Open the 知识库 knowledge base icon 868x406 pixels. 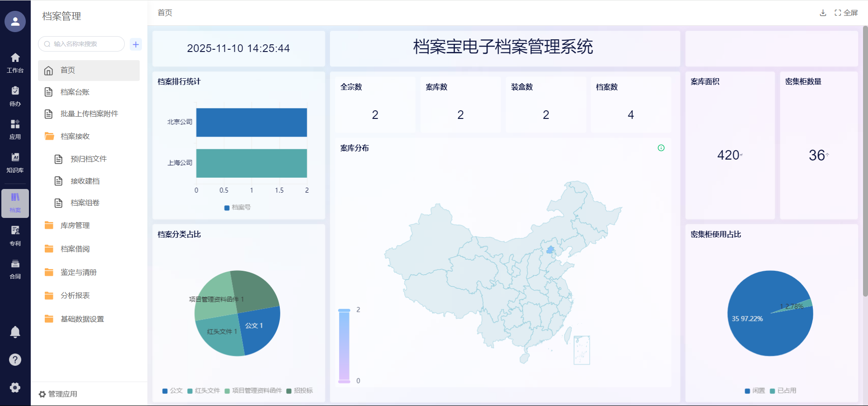pyautogui.click(x=15, y=162)
